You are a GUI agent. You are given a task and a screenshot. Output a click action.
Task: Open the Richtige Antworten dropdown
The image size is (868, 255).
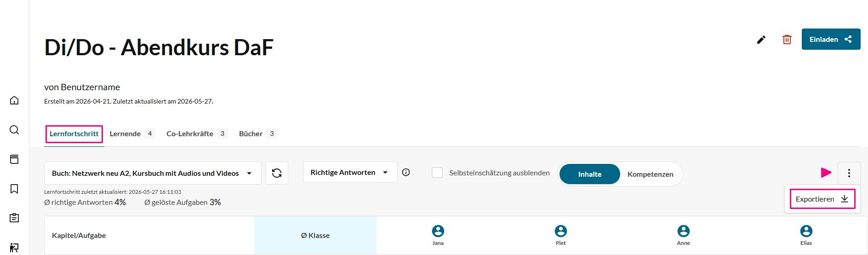coord(350,172)
